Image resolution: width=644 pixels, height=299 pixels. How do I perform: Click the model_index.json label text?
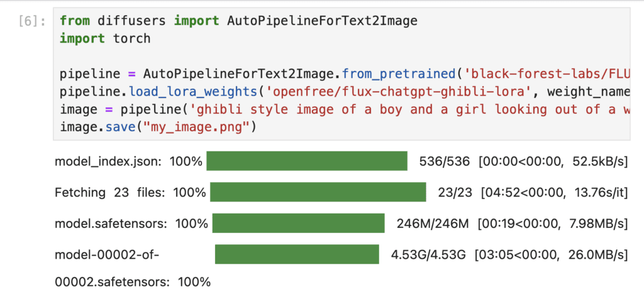108,161
